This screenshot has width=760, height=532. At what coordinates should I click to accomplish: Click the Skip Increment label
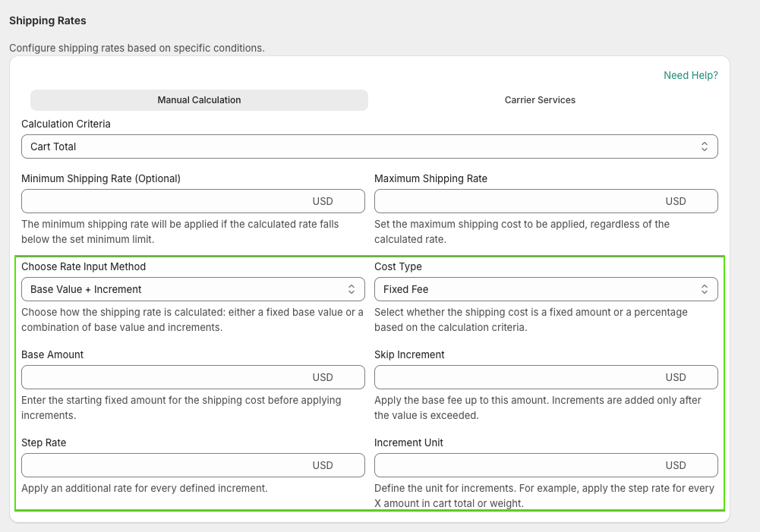click(409, 354)
